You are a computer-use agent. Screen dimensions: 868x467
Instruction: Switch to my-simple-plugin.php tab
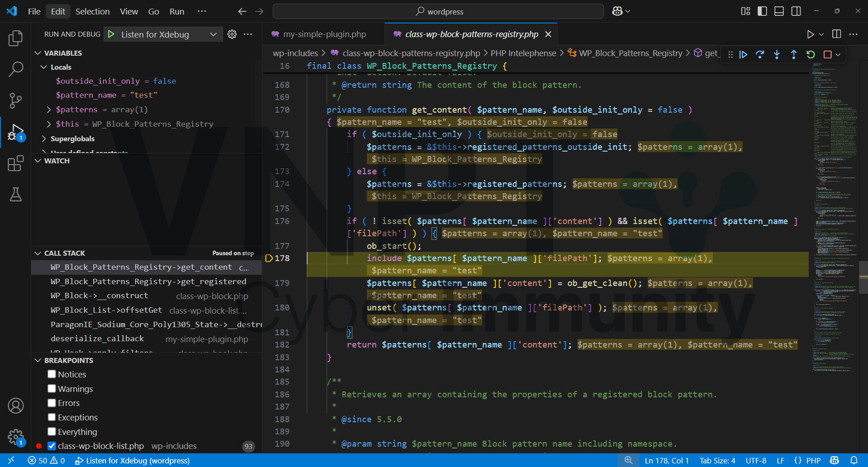(x=324, y=34)
